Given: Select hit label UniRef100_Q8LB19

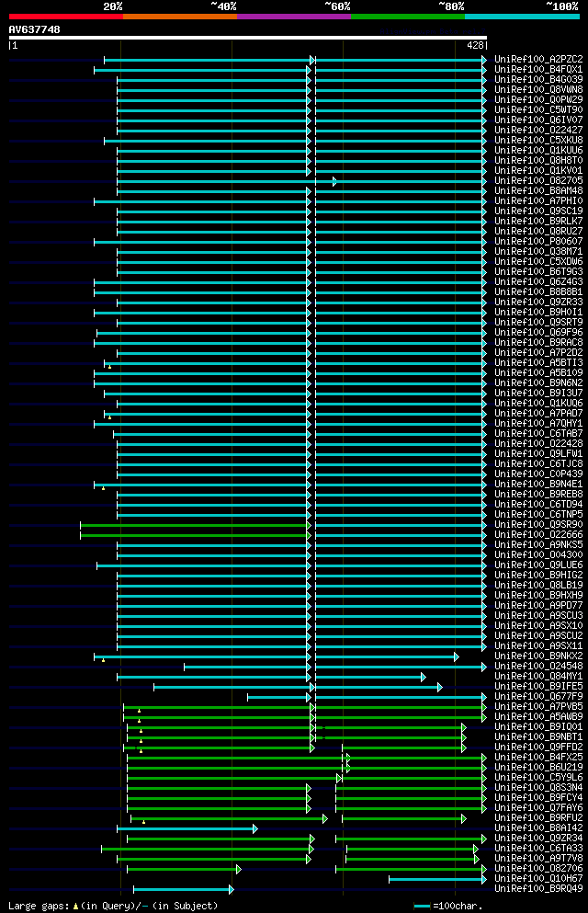Looking at the screenshot, I should tap(538, 586).
